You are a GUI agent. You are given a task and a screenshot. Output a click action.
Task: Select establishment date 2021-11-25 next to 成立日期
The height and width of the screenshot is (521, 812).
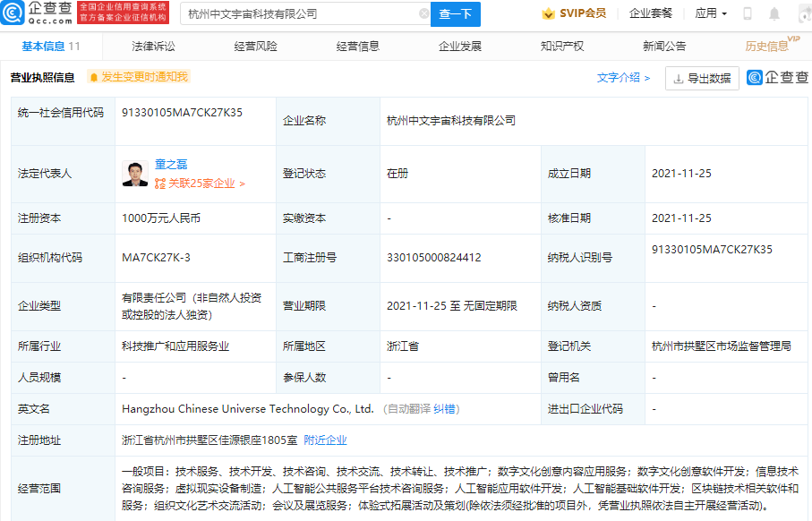click(681, 174)
